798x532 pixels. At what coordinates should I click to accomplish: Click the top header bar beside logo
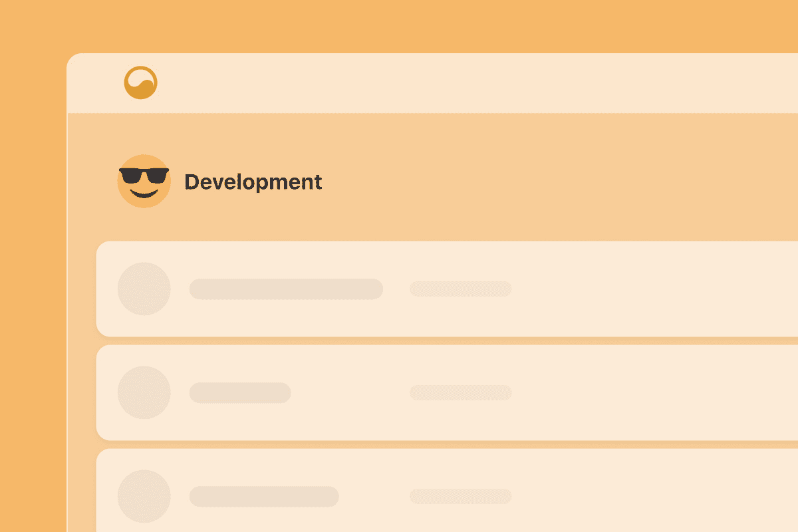pyautogui.click(x=465, y=83)
